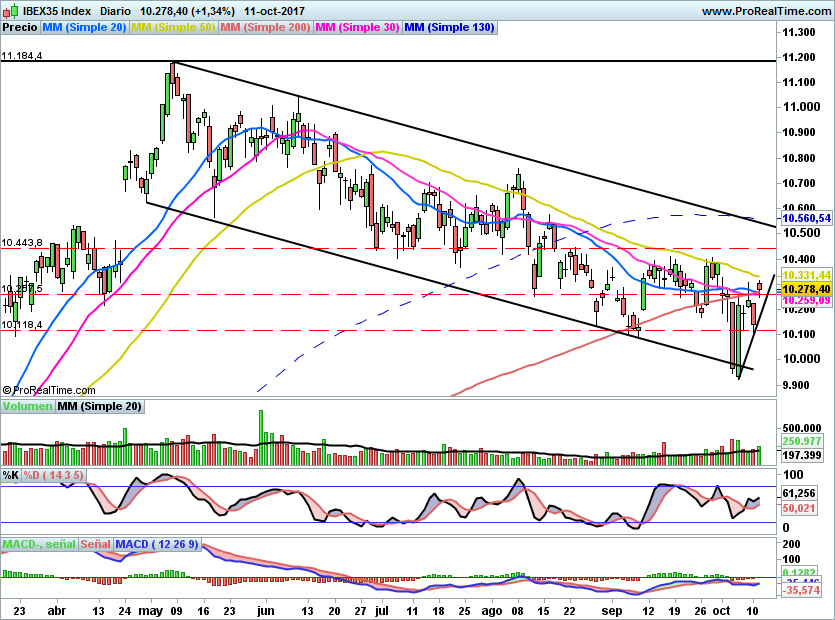Click the 11-oct-2017 date text
The image size is (835, 620).
pyautogui.click(x=275, y=11)
